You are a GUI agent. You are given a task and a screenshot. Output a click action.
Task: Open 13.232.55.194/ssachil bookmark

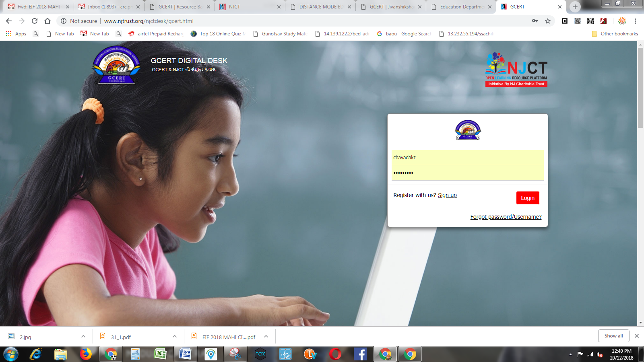tap(466, 34)
